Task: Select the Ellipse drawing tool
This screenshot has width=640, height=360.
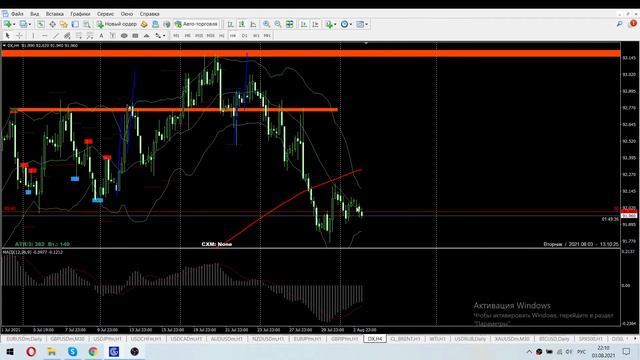Action: pyautogui.click(x=124, y=36)
